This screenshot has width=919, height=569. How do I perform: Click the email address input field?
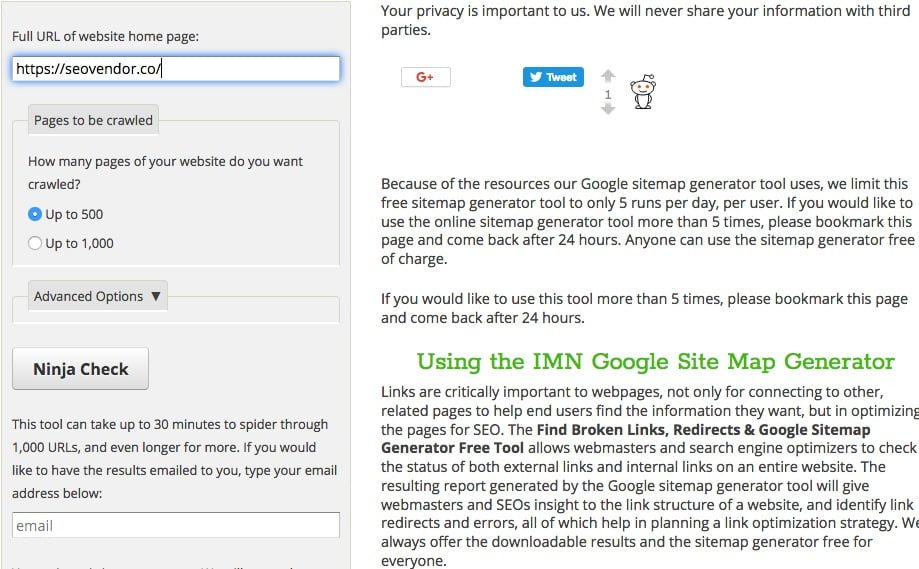coord(175,525)
